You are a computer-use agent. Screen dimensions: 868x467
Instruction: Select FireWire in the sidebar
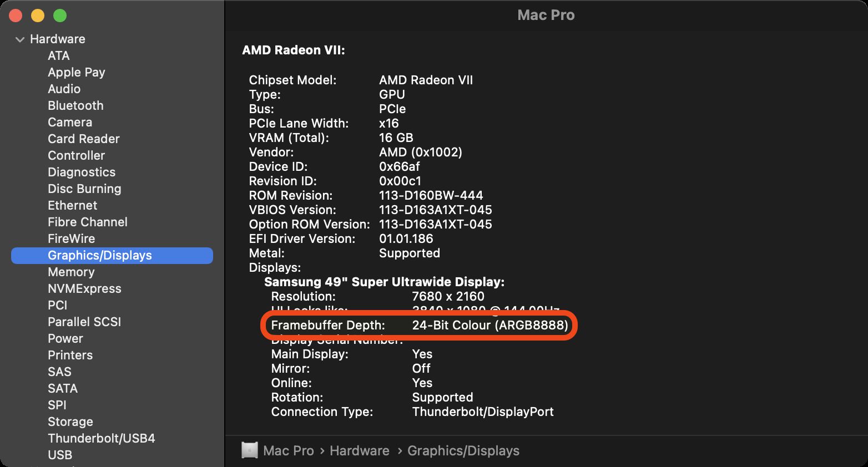[x=71, y=239]
